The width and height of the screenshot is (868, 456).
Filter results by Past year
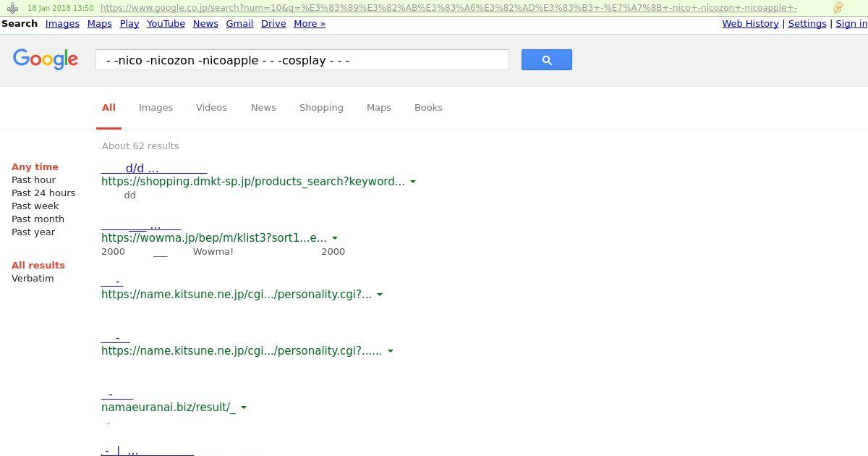click(33, 232)
